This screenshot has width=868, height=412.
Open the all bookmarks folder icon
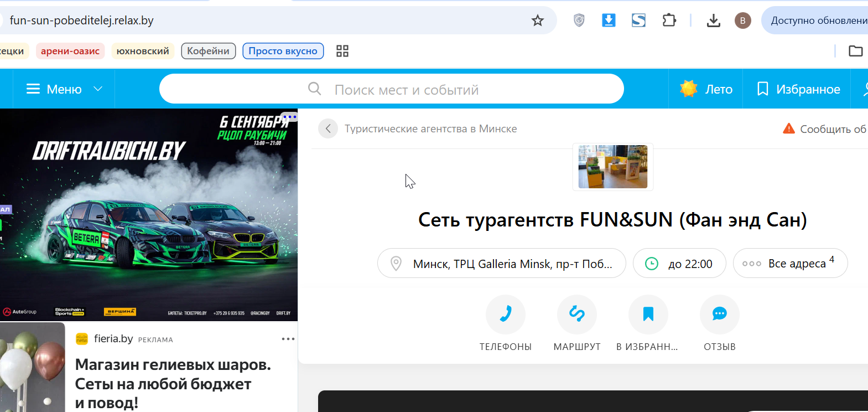click(855, 51)
